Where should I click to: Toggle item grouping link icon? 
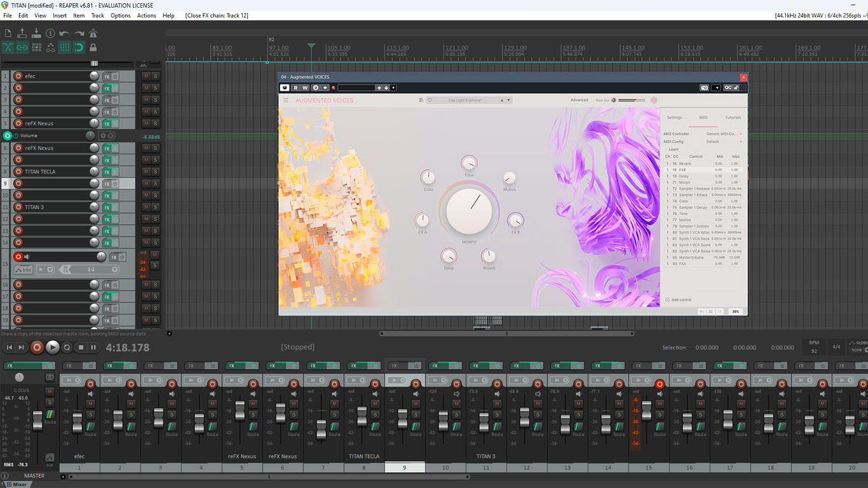(x=22, y=47)
